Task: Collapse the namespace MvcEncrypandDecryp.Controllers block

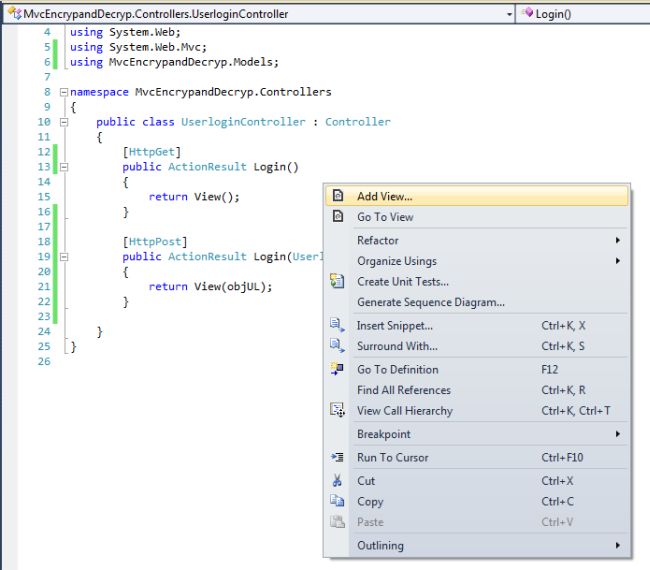Action: (64, 92)
